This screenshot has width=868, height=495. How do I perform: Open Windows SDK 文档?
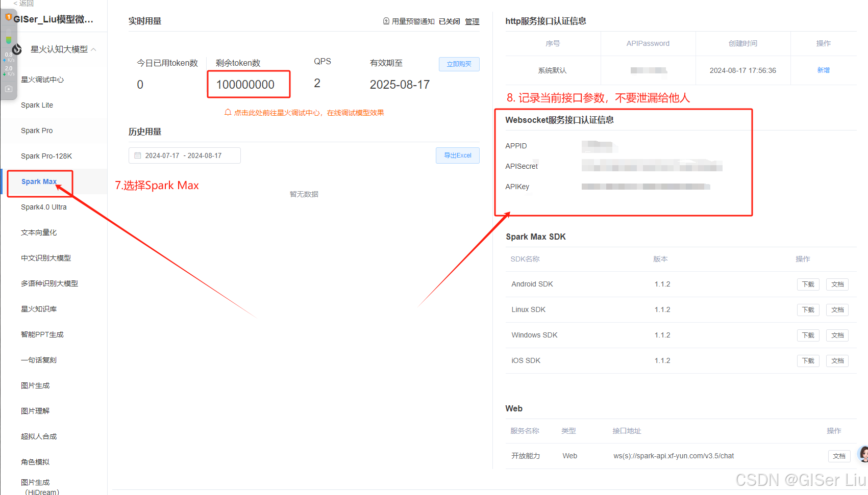pyautogui.click(x=837, y=335)
